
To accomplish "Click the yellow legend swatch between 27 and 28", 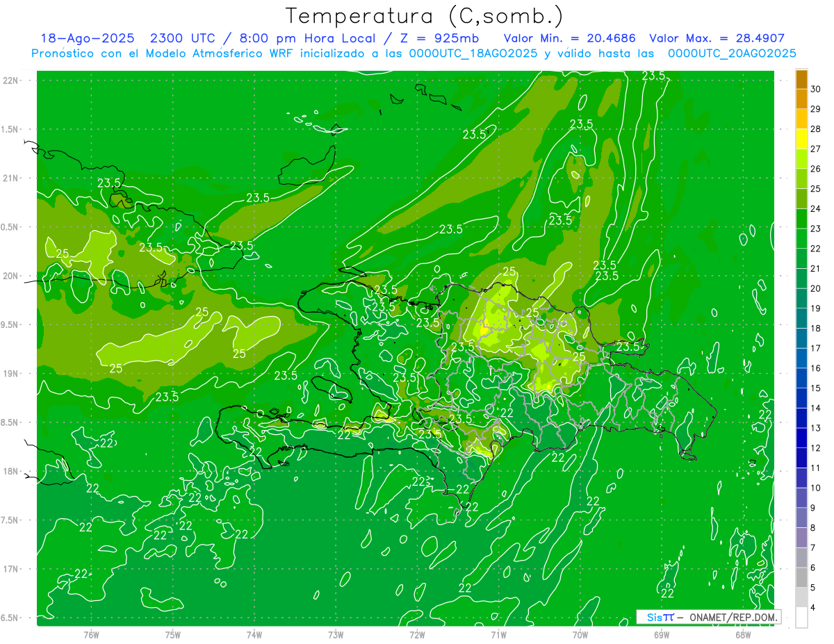I will [801, 139].
